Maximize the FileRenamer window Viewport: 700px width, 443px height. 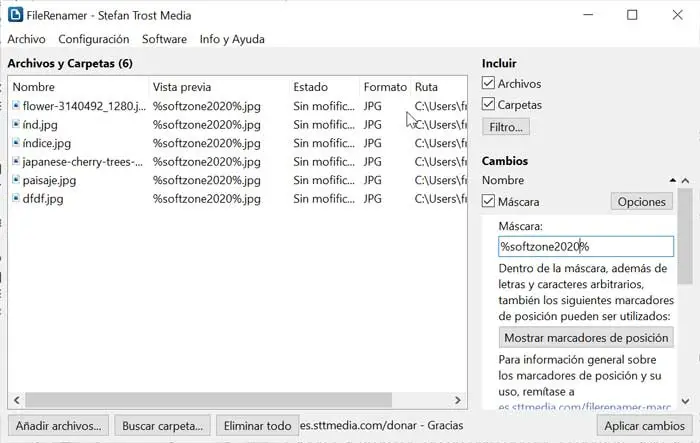click(x=632, y=15)
